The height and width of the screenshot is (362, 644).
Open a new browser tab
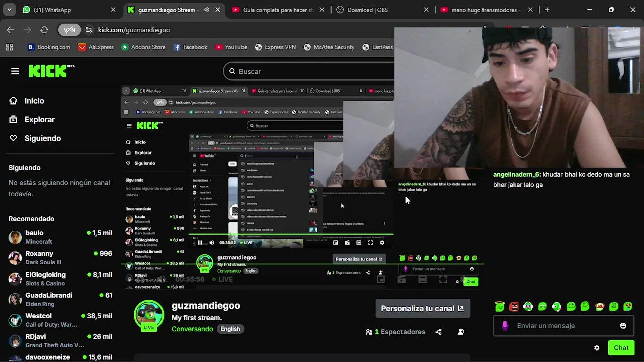tap(547, 10)
